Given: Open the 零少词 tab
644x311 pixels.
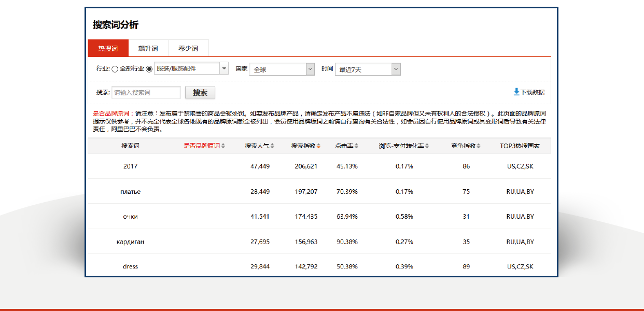Looking at the screenshot, I should pyautogui.click(x=188, y=48).
